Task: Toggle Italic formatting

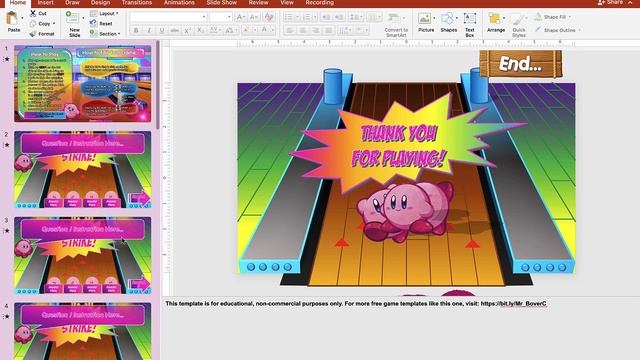Action: [x=149, y=30]
